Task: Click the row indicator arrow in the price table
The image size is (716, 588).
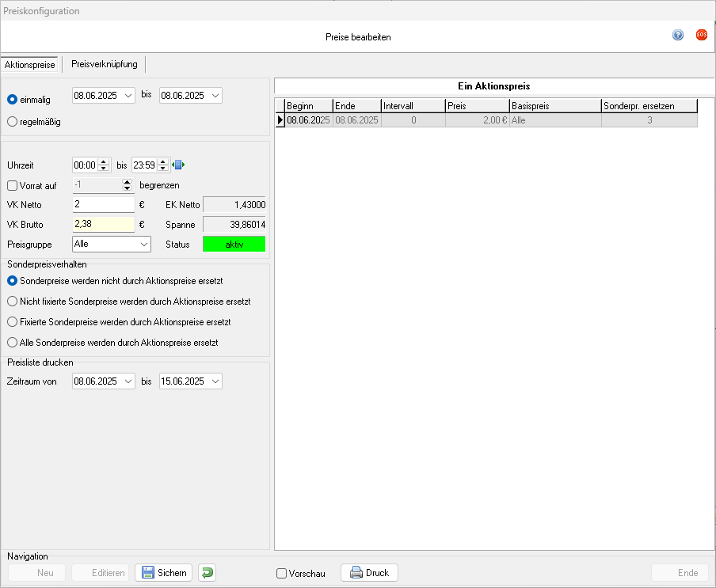Action: click(280, 120)
